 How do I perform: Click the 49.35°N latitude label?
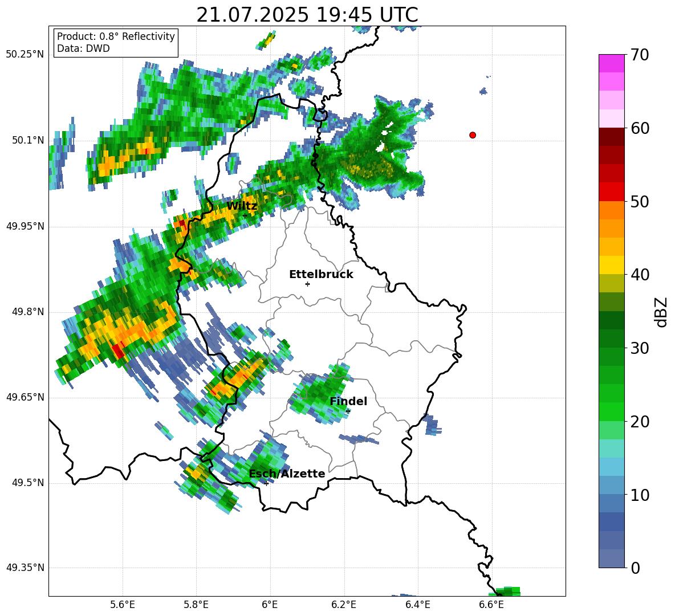point(25,568)
